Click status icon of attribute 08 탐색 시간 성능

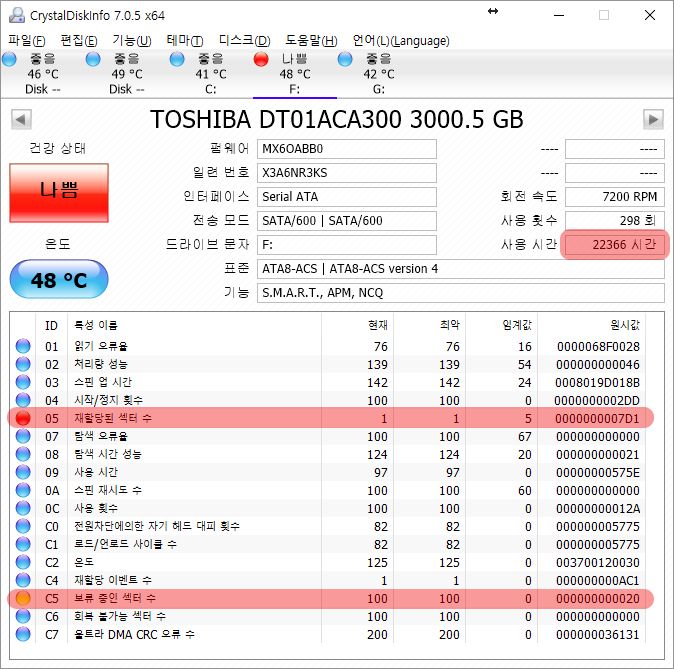point(23,454)
